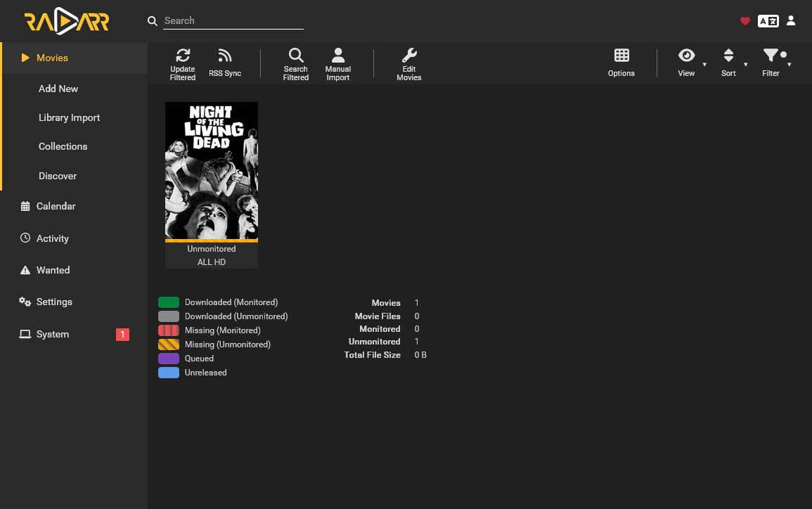Click the Unreleased legend text
Screen dimensions: 812x509
click(x=205, y=373)
